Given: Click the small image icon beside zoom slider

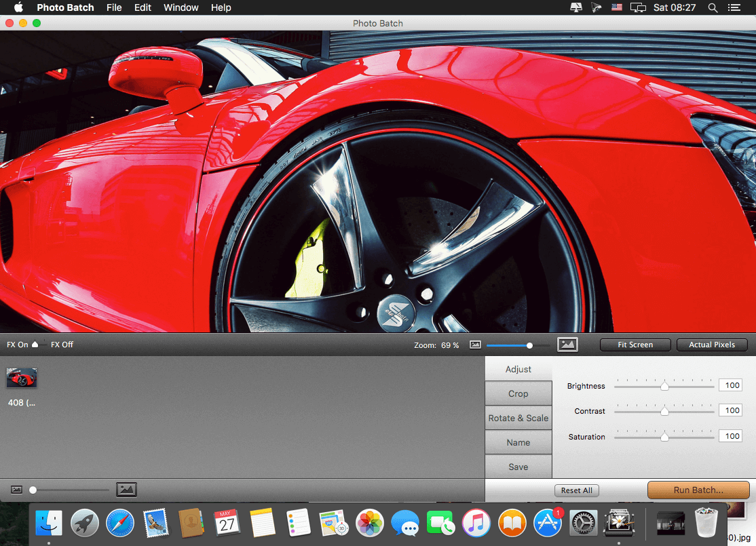Looking at the screenshot, I should pos(476,345).
